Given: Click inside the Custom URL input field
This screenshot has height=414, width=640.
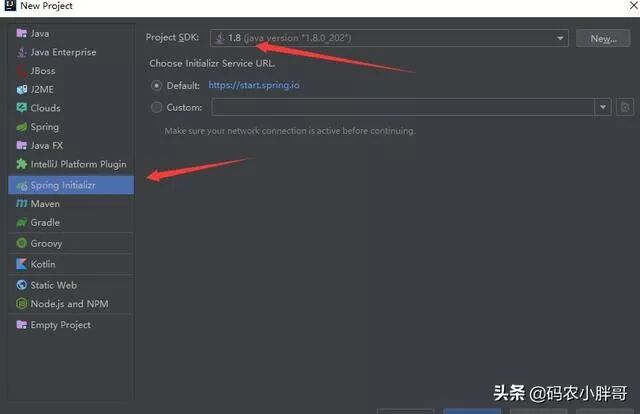Looking at the screenshot, I should (403, 107).
